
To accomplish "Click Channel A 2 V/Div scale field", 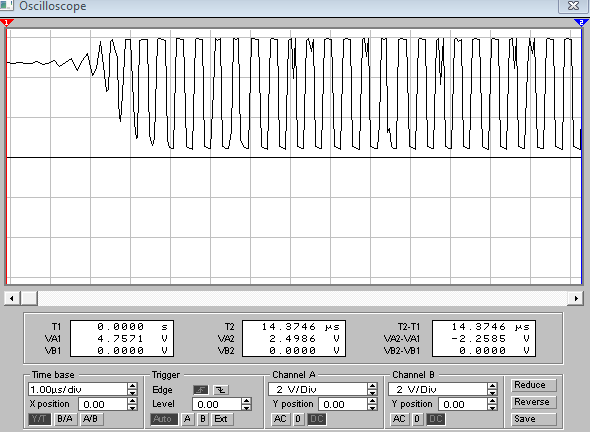I will (318, 389).
